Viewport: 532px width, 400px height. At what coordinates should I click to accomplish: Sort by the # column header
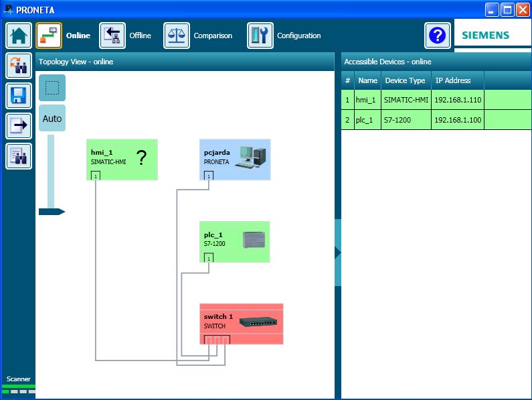click(x=347, y=80)
